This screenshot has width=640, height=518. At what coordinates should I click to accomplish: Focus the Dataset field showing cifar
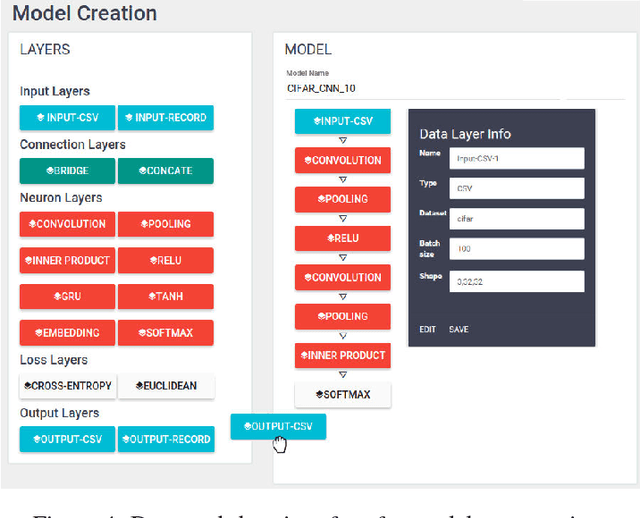pyautogui.click(x=517, y=219)
